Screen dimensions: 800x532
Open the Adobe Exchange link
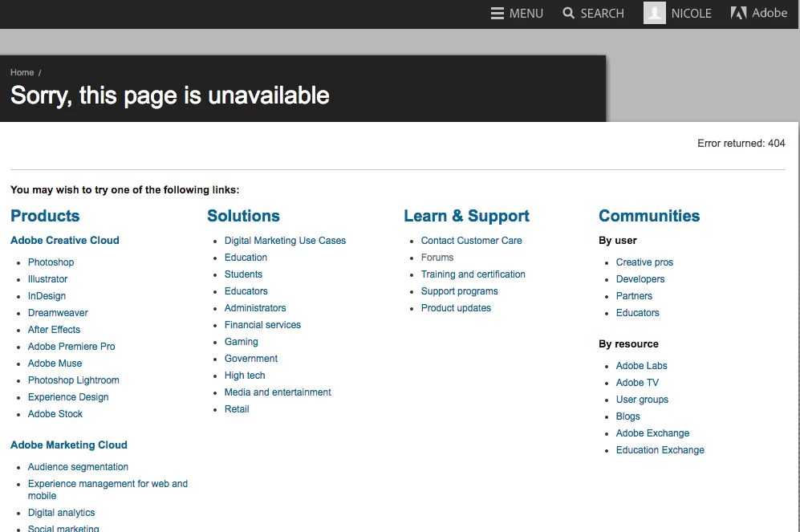point(652,433)
